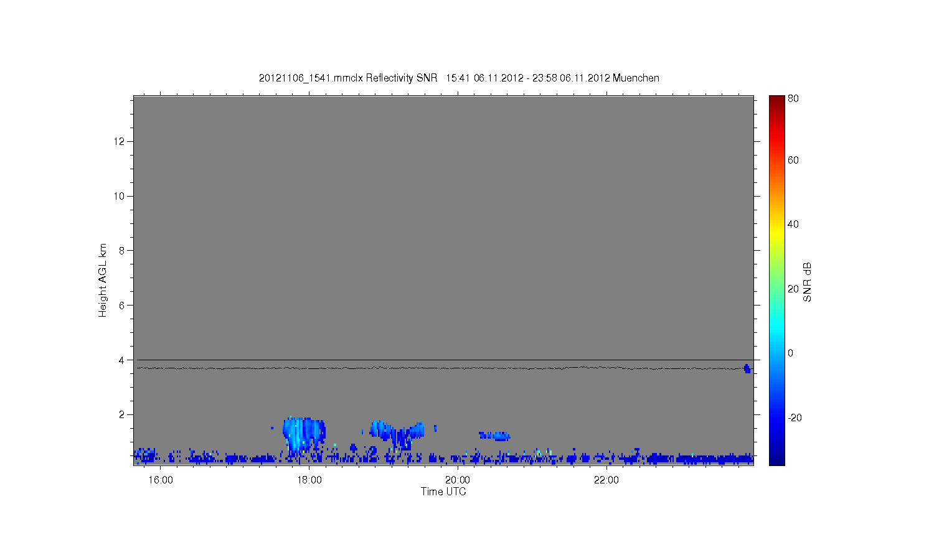Click the 'SNR dB' colorbar label

click(x=808, y=282)
